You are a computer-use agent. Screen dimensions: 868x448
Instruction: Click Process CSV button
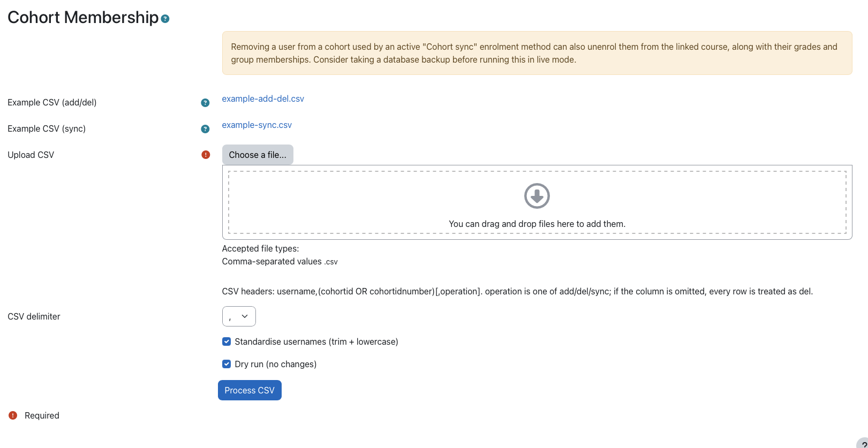tap(250, 390)
